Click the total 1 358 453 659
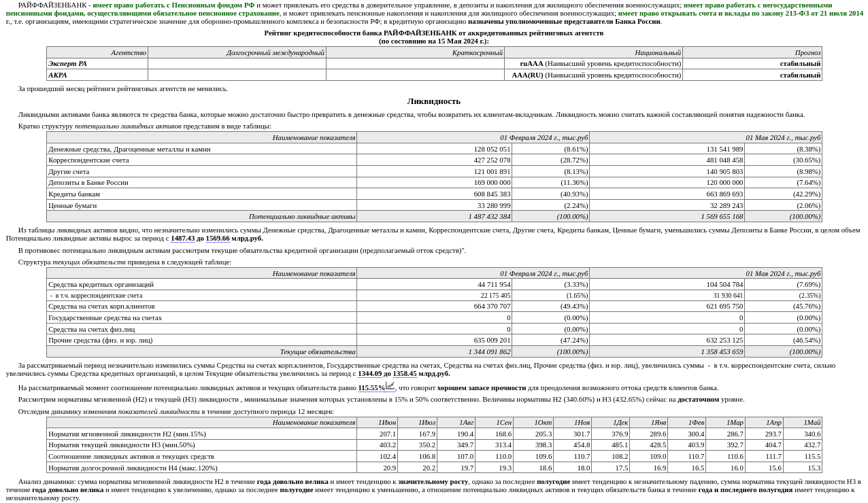Screen dimensions: 868x503 click(722, 351)
